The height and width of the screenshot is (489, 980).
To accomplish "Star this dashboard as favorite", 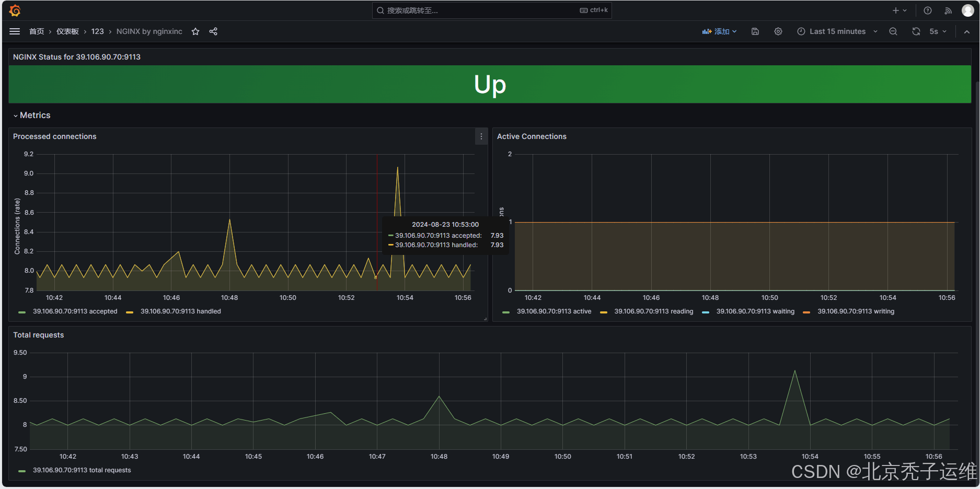I will pyautogui.click(x=195, y=31).
